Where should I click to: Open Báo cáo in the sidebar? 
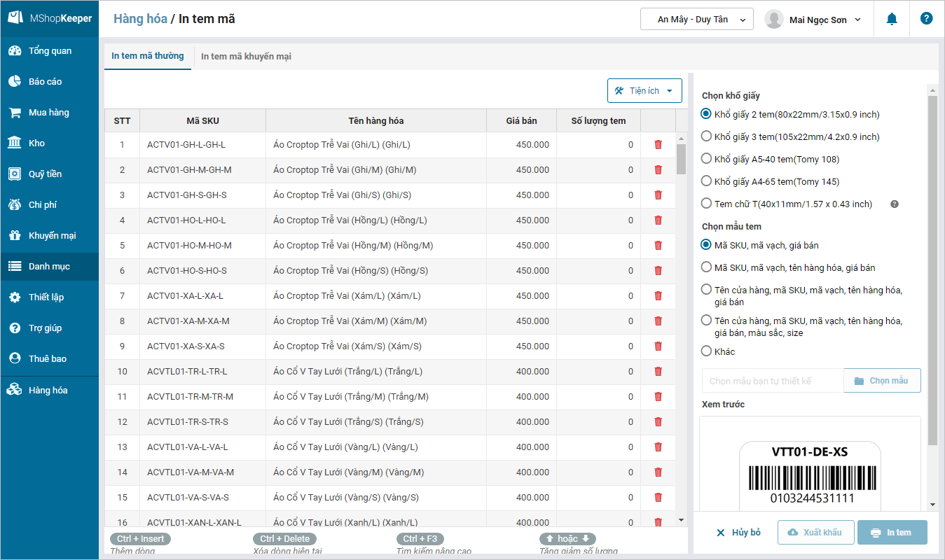pos(45,82)
